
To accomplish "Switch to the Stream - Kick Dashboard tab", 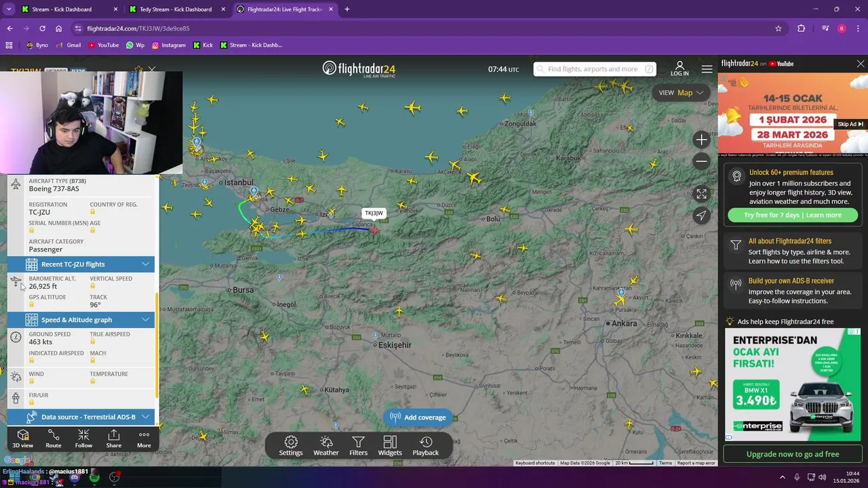I will click(x=68, y=9).
